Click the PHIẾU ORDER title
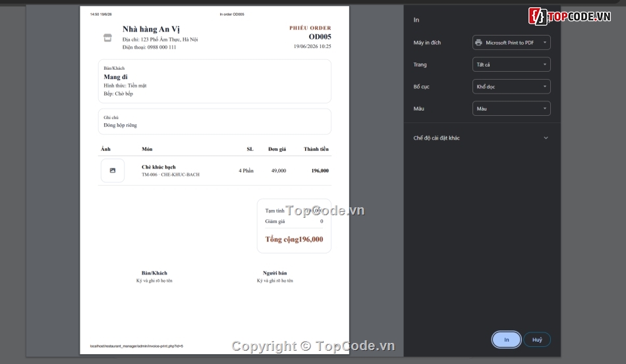The height and width of the screenshot is (364, 626). (x=310, y=28)
